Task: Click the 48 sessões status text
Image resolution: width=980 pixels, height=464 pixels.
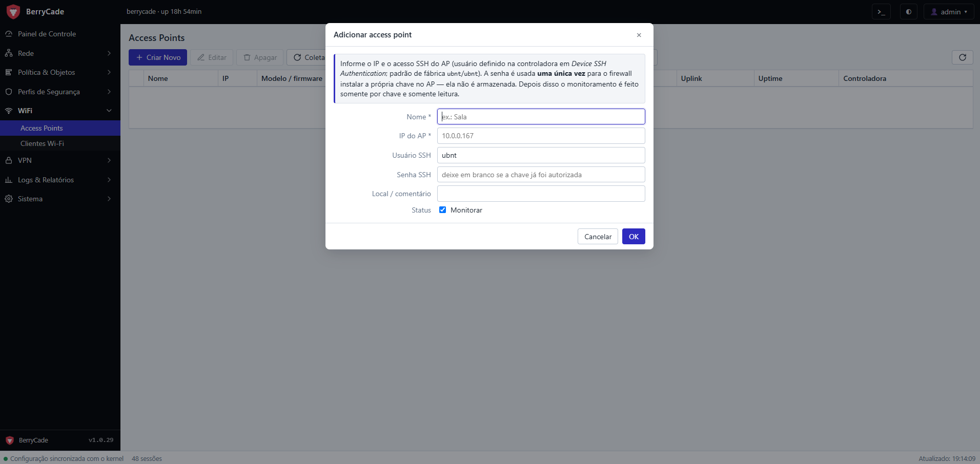Action: pos(147,458)
